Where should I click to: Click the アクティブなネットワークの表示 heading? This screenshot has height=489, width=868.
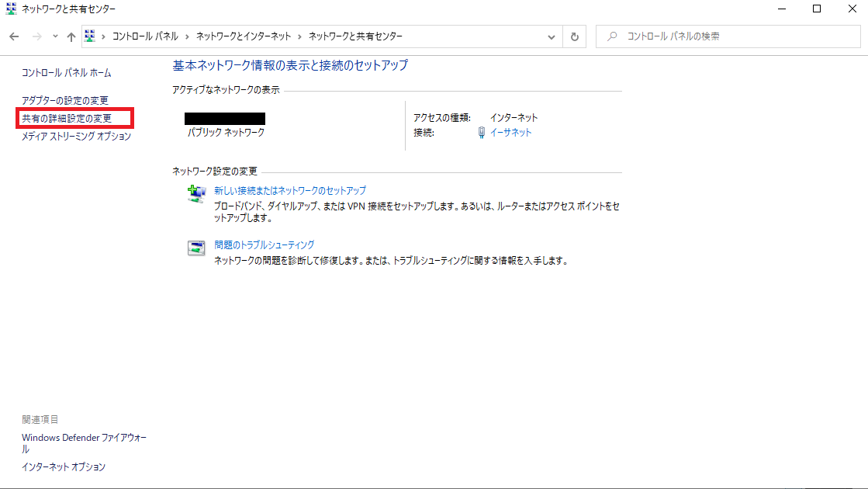click(226, 90)
